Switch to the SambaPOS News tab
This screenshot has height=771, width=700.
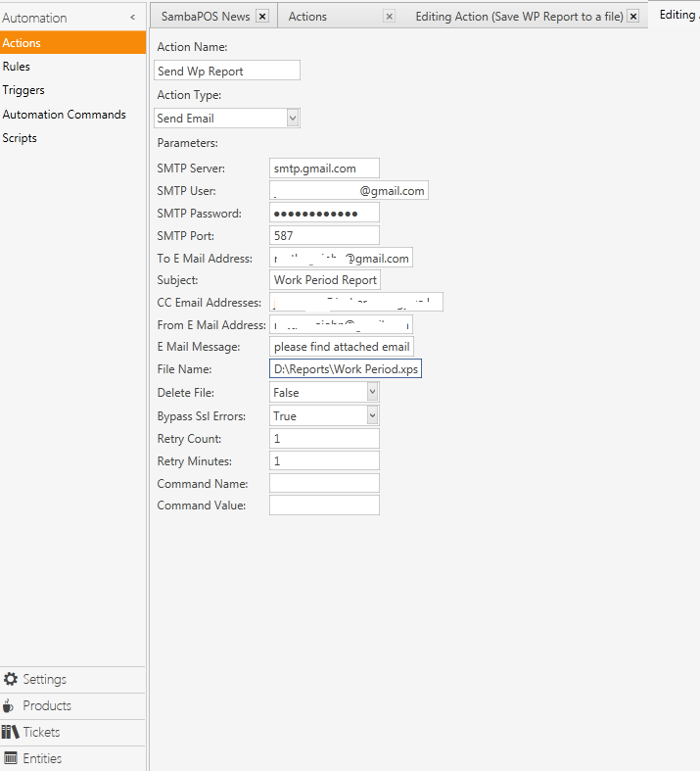tap(206, 17)
